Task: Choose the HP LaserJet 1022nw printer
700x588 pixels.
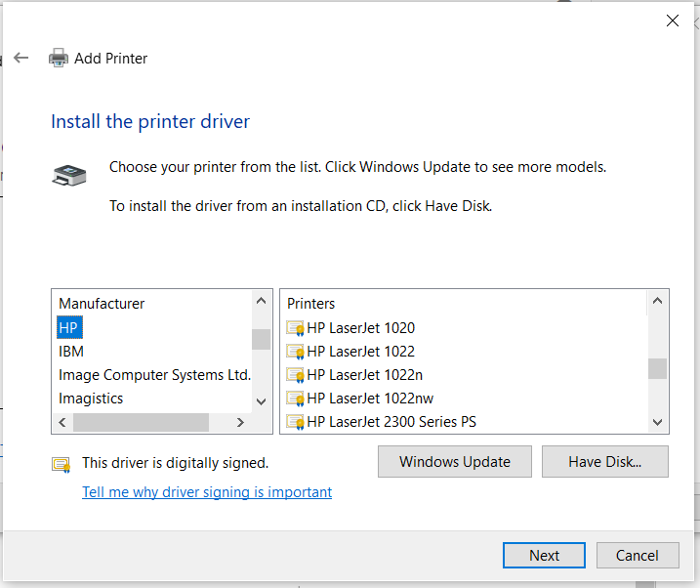Action: point(370,399)
